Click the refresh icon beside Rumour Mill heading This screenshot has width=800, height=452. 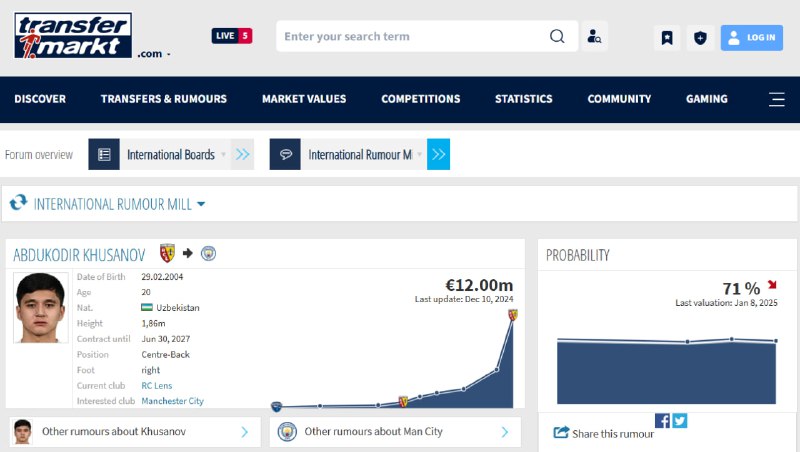point(18,203)
